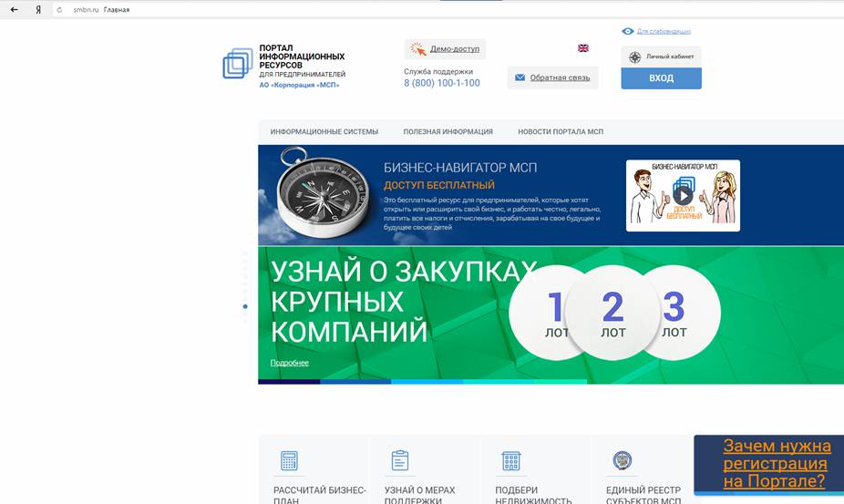Click the smbn.ru address bar
This screenshot has width=844, height=504.
coord(447,10)
